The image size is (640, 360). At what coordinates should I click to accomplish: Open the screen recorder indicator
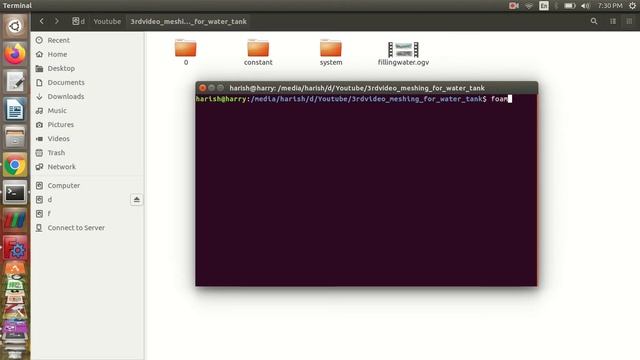point(513,6)
